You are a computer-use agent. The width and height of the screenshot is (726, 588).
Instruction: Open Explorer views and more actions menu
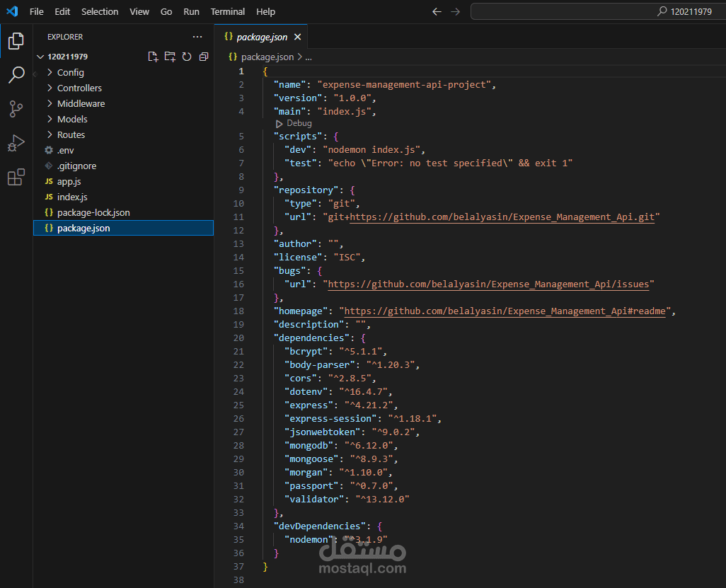coord(197,37)
